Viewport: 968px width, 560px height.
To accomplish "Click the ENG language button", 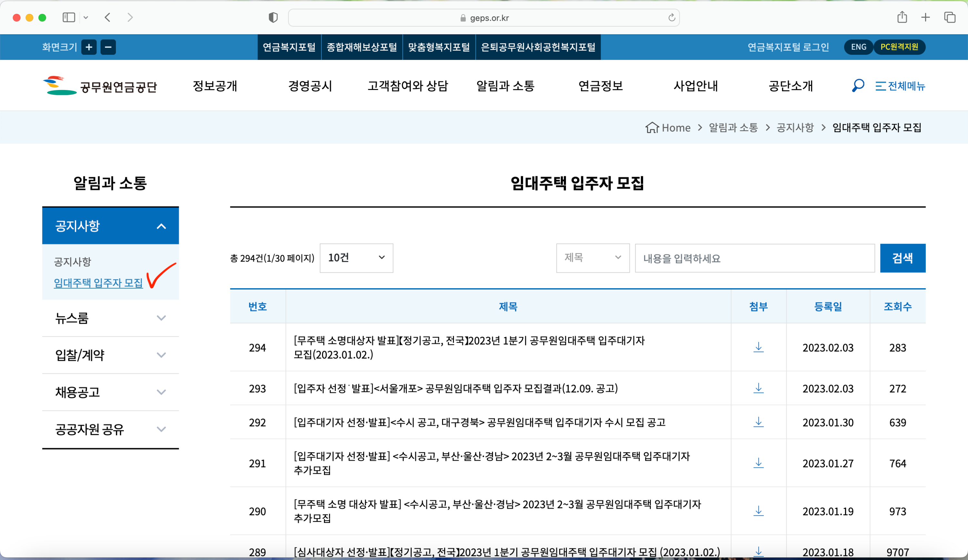I will [858, 47].
